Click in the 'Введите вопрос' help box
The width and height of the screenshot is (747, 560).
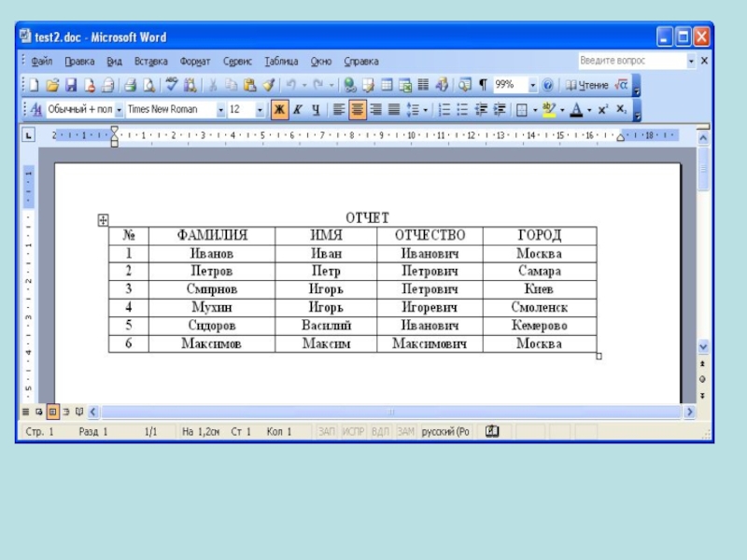pos(632,61)
